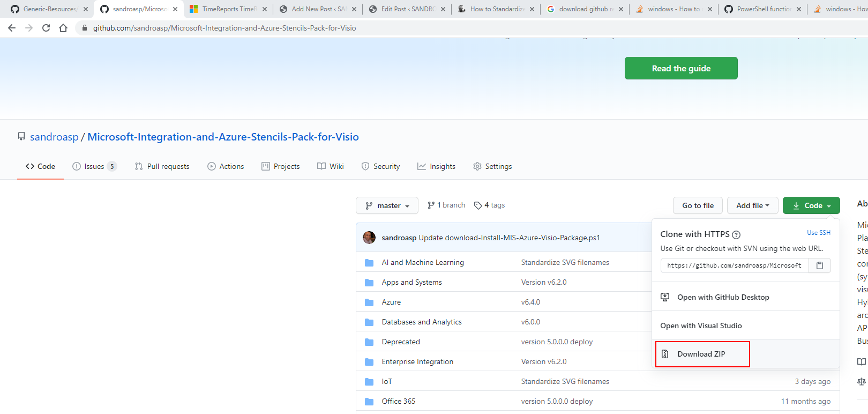Click the browser Forward arrow

(x=29, y=28)
